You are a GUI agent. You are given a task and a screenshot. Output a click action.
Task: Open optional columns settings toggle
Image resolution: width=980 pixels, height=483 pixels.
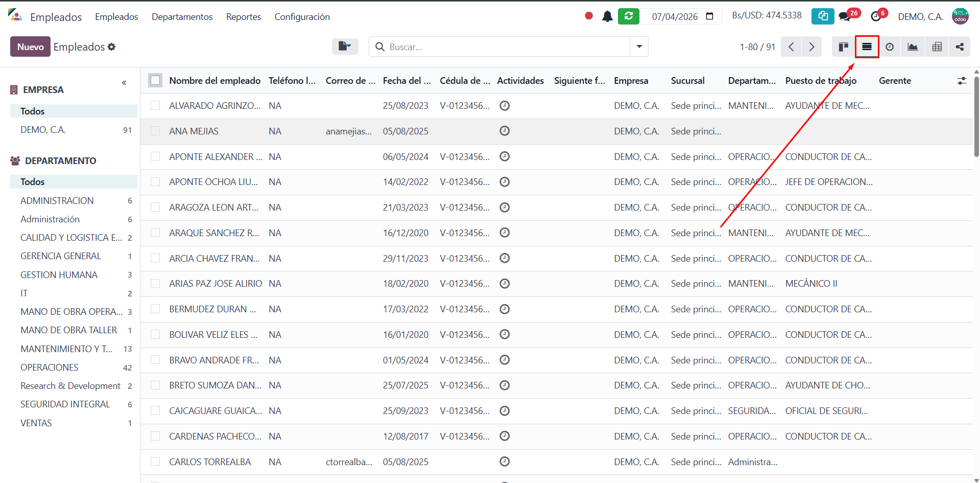click(x=962, y=81)
